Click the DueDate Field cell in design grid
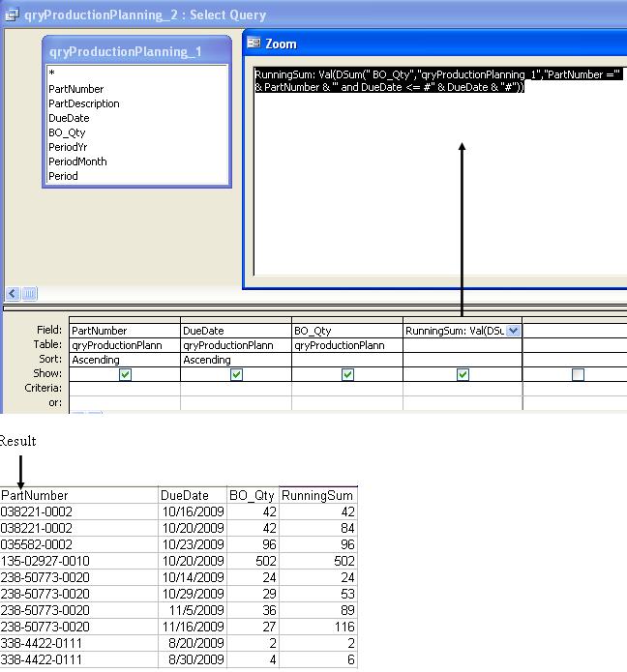 coord(236,331)
